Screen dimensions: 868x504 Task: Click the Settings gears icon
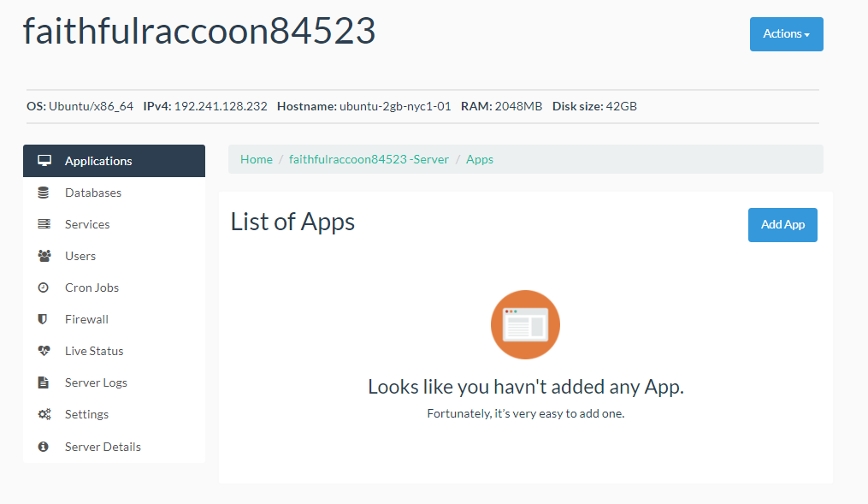click(44, 414)
